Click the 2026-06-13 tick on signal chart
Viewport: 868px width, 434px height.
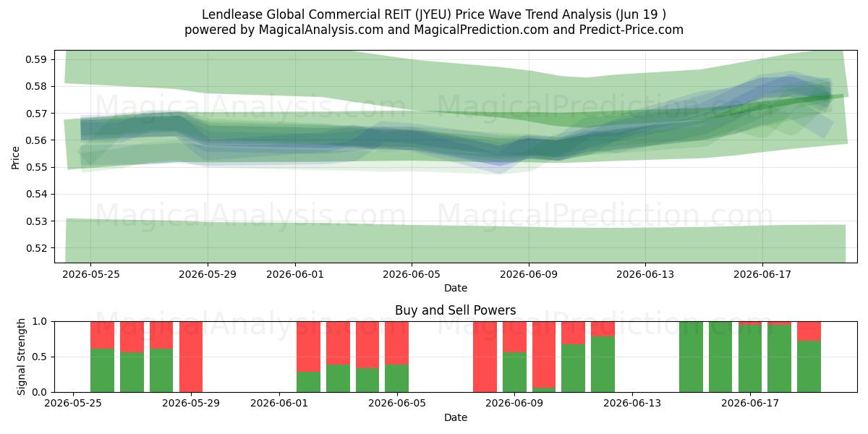tap(632, 403)
